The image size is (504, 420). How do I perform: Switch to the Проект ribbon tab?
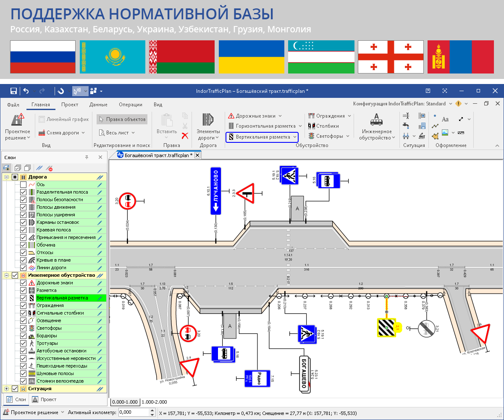pyautogui.click(x=69, y=105)
